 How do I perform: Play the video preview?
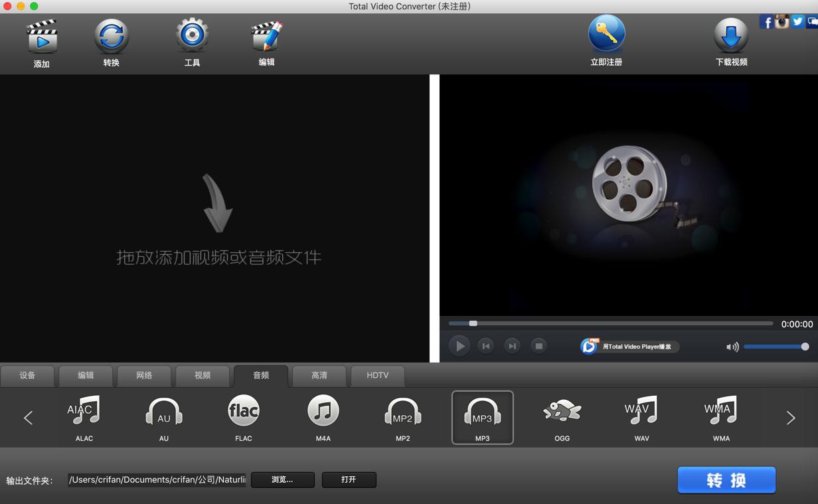tap(459, 346)
